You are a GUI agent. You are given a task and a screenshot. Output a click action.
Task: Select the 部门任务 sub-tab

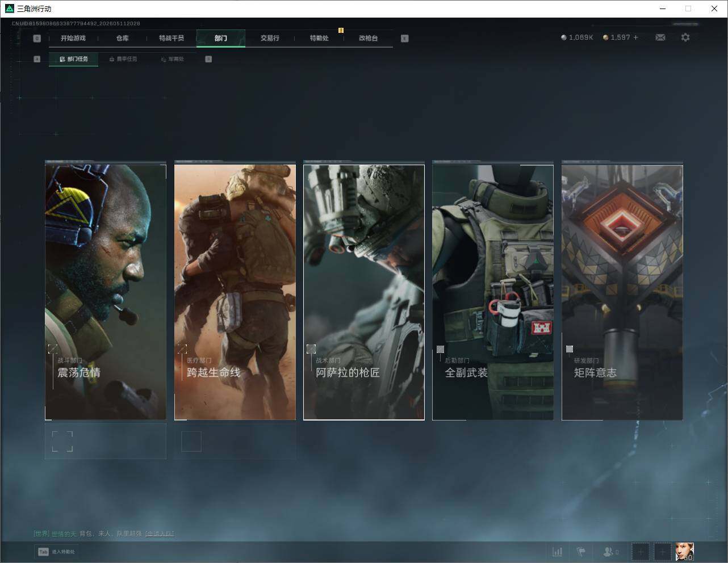pyautogui.click(x=73, y=59)
